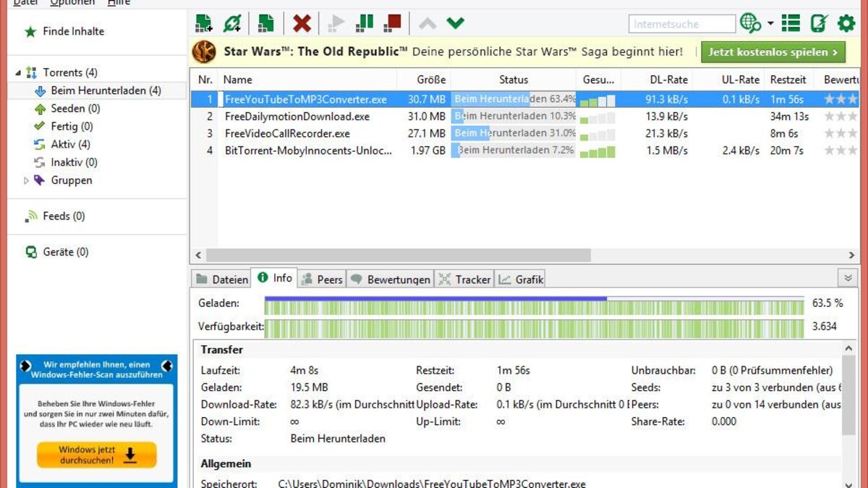Open a torrent from URL icon
The width and height of the screenshot is (868, 488).
coord(231,22)
